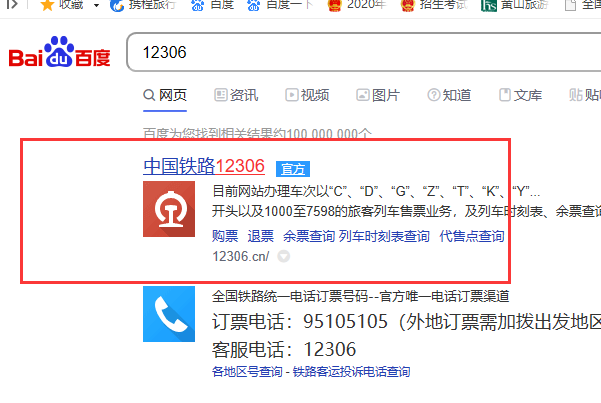The height and width of the screenshot is (403, 601).
Task: Open the 招生考试 bookmark
Action: coord(434,5)
